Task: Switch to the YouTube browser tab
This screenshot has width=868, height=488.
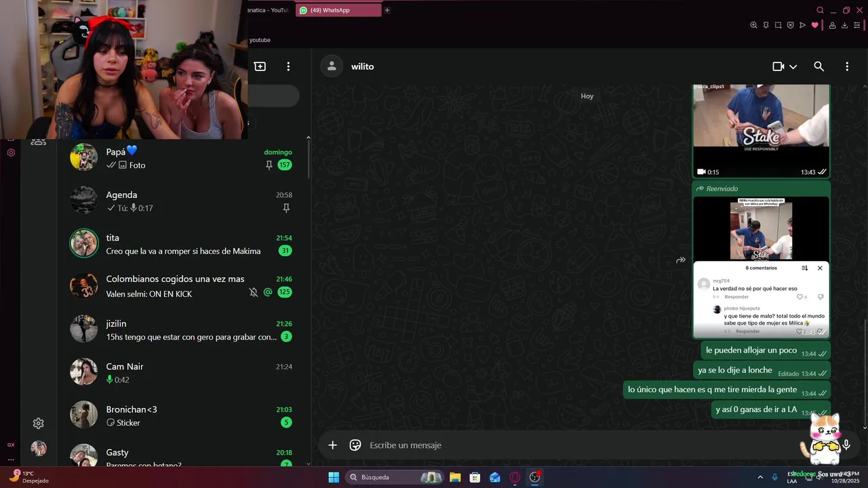Action: point(269,10)
